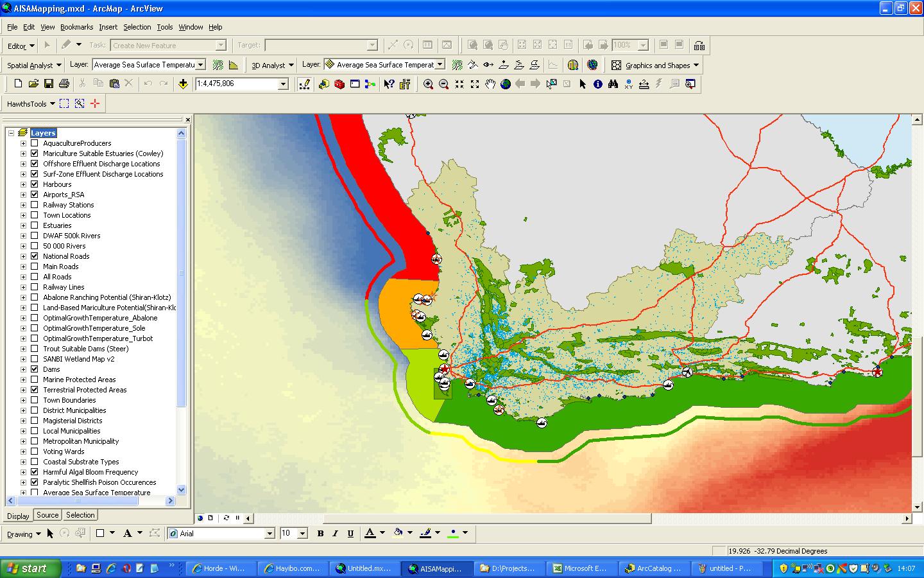The image size is (924, 578).
Task: Click the Save map icon
Action: pos(49,84)
